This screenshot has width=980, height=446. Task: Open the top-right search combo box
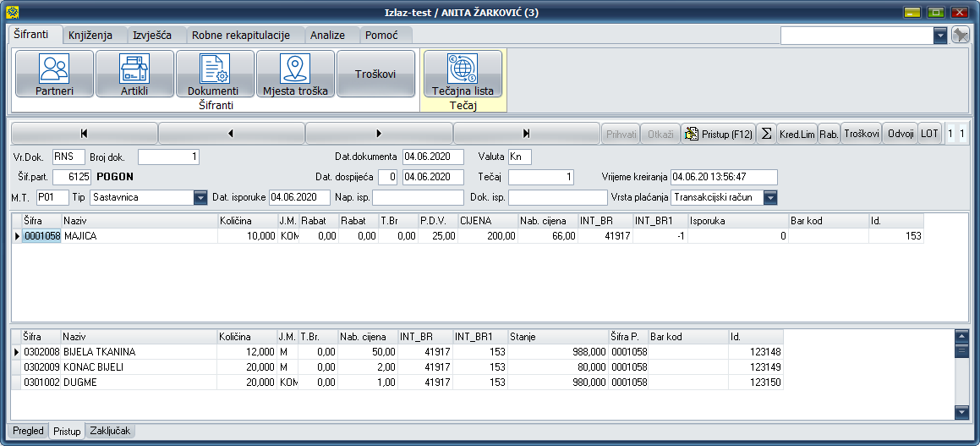940,35
